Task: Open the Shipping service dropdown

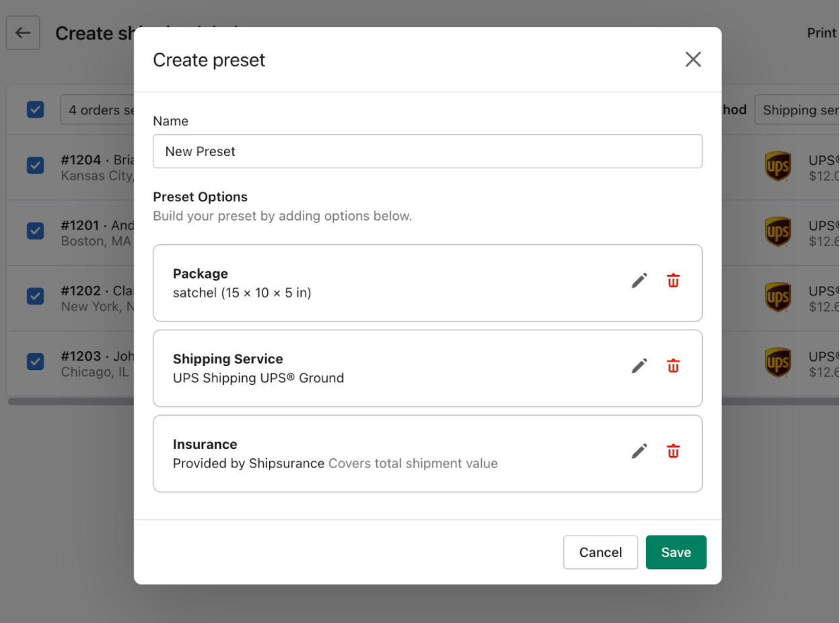Action: click(x=798, y=110)
